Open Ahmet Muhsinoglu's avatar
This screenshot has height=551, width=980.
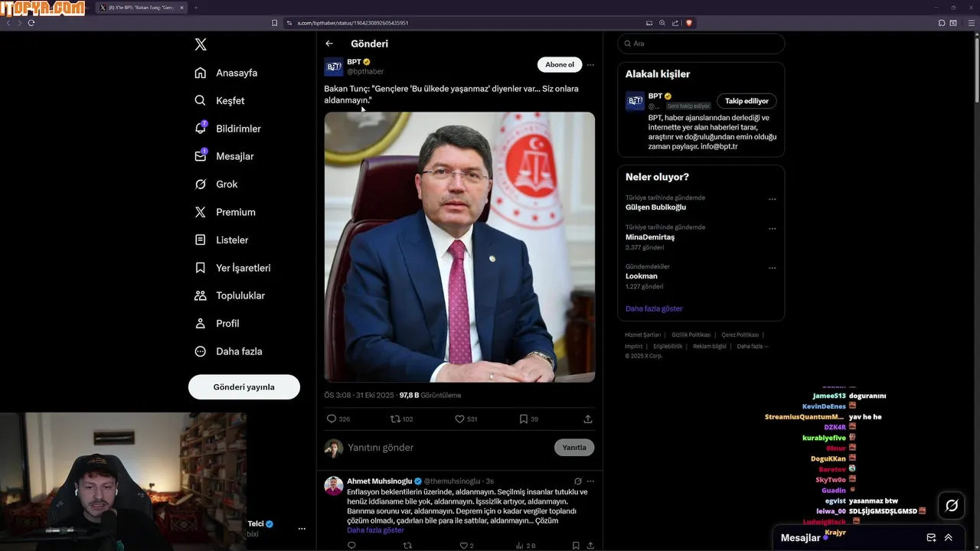tap(334, 486)
